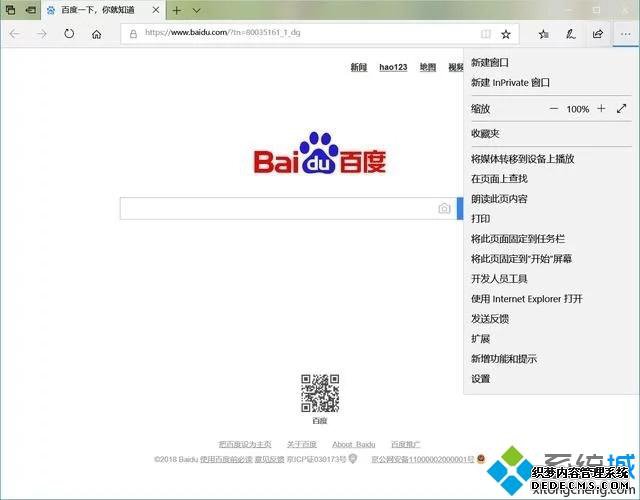Click the Baidu QR code image
This screenshot has height=500, width=640.
(x=320, y=393)
